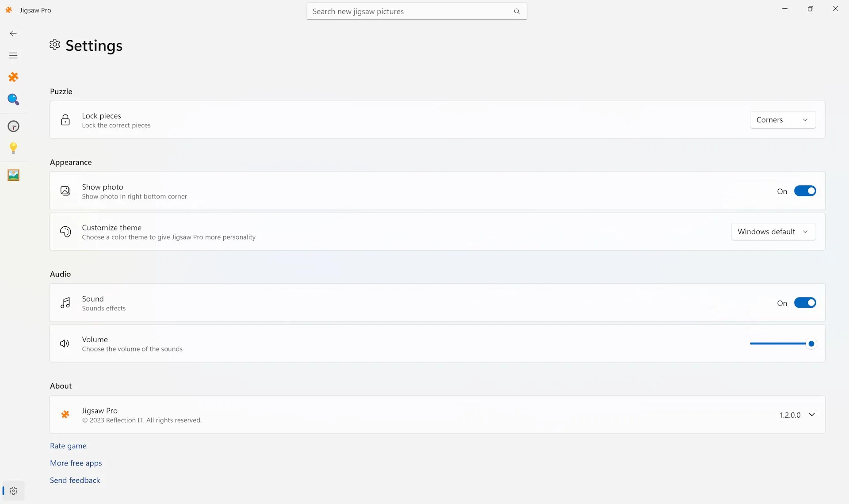Screen dimensions: 849x504
Task: Click the Volume setting title
Action: pos(95,340)
